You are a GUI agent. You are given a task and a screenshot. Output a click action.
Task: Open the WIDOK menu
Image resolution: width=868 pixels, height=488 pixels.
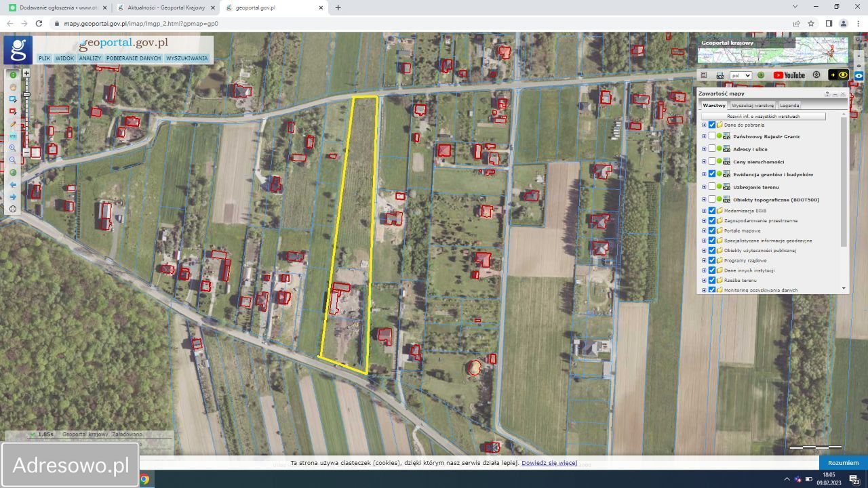point(65,58)
